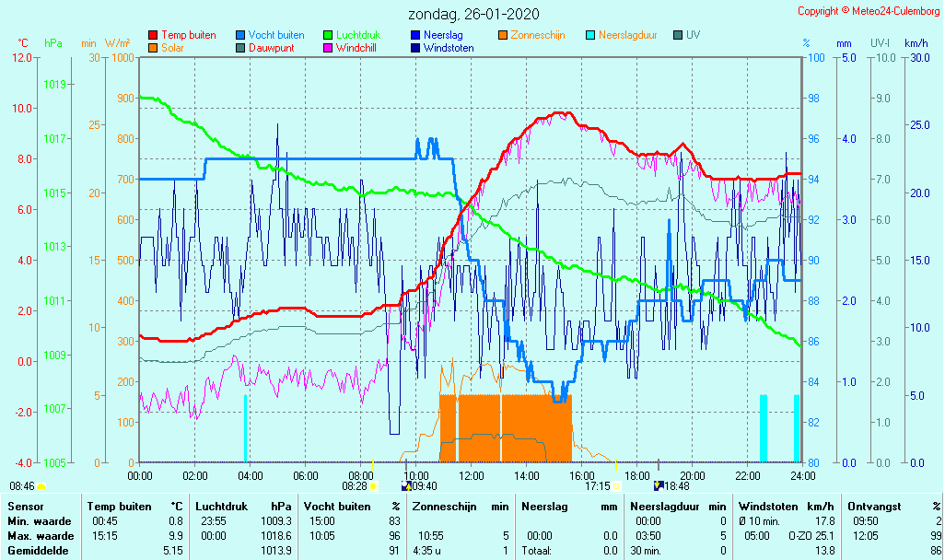
Task: Click the Copyright Meteo24-Culemborg link
Action: click(868, 11)
